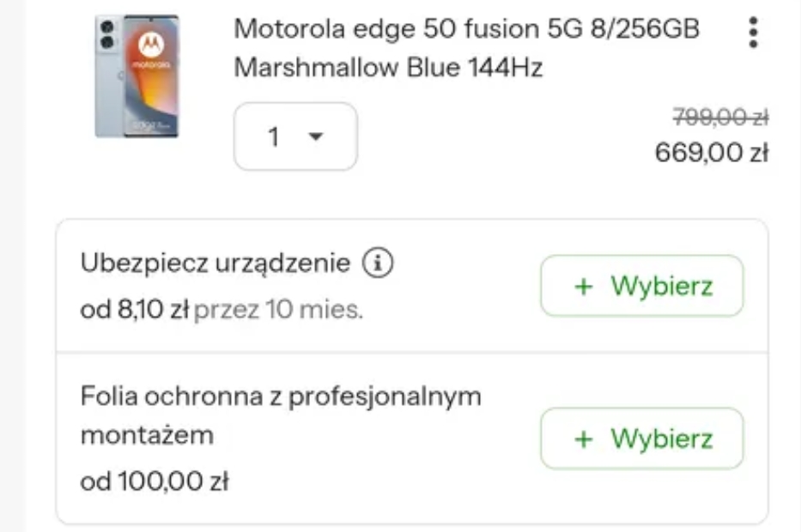The width and height of the screenshot is (801, 532).
Task: Select the Motorola phone product thumbnail
Action: 137,76
